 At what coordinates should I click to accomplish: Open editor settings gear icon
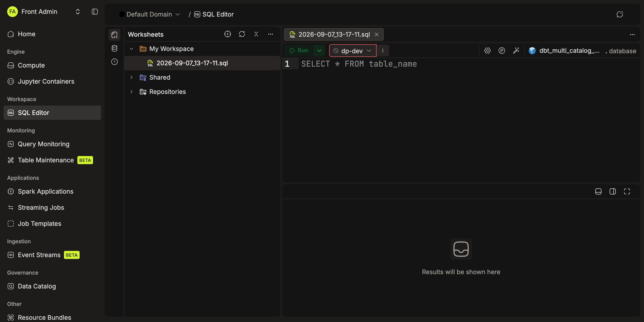pos(487,51)
